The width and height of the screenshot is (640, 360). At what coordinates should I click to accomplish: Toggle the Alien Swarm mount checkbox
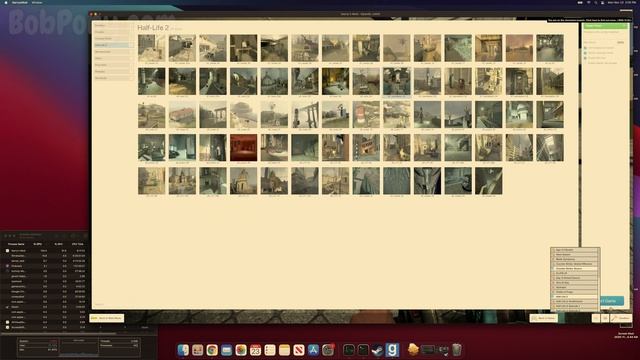point(553,254)
